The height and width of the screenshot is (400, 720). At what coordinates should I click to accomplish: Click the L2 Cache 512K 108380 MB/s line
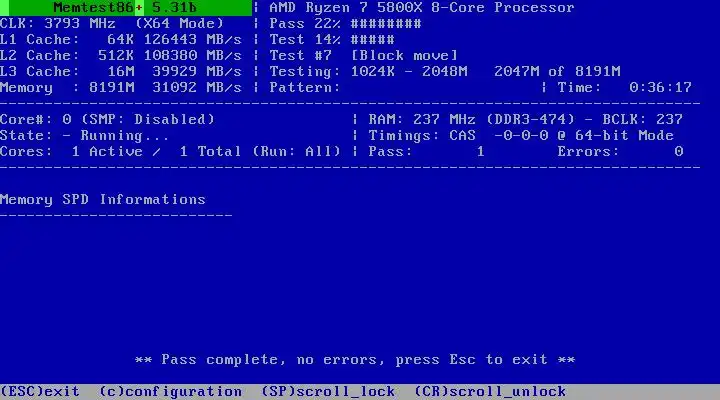click(121, 56)
